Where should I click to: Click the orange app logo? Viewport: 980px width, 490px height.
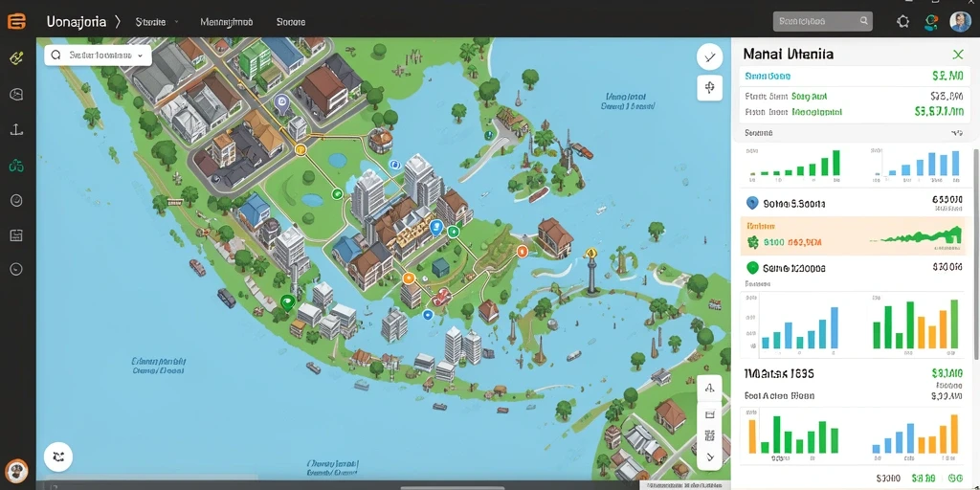(16, 21)
